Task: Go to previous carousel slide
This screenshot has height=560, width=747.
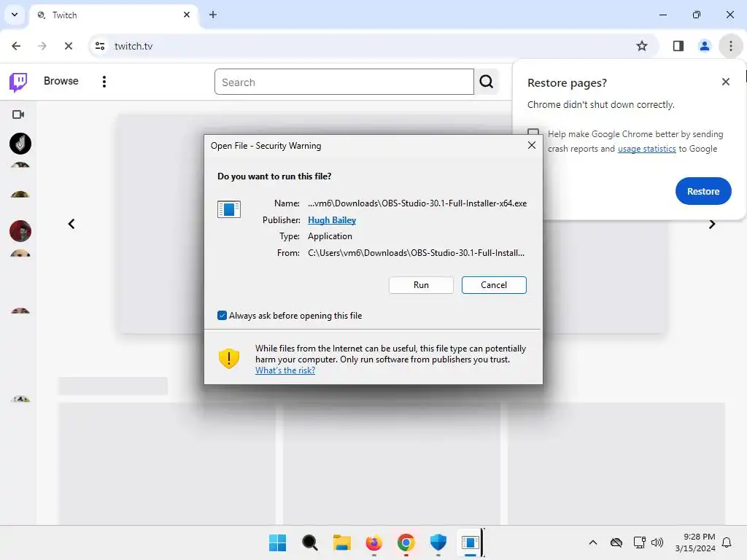Action: (71, 224)
